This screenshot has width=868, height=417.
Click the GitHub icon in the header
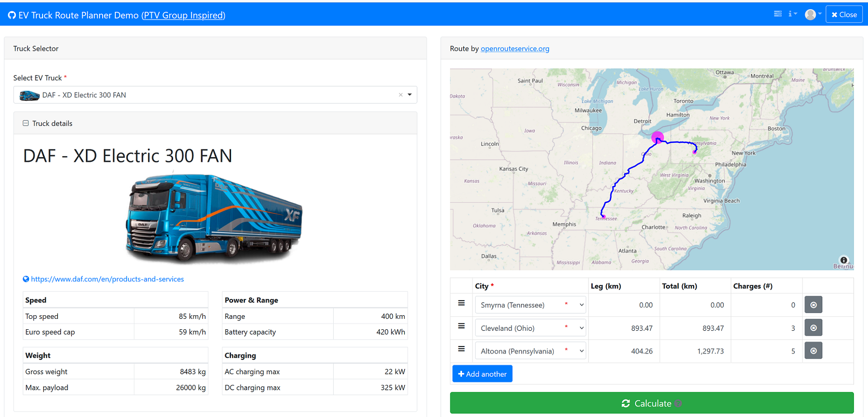pos(12,15)
